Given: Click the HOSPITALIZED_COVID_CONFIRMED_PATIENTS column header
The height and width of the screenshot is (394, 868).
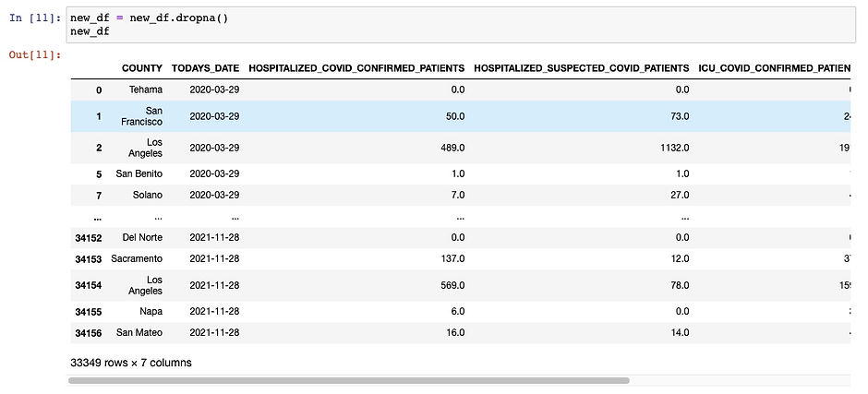Looking at the screenshot, I should tap(356, 68).
